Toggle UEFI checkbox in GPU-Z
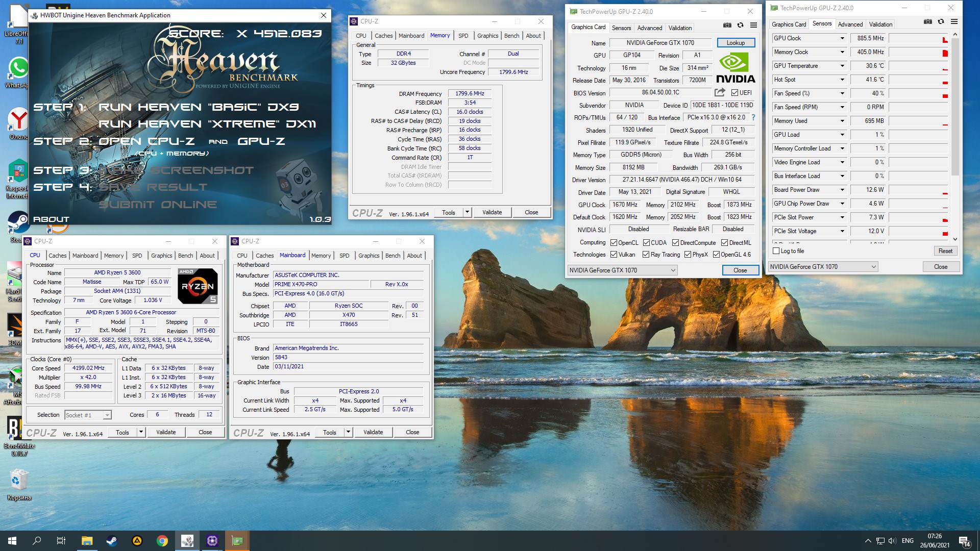Screen dimensions: 980x551 [734, 93]
